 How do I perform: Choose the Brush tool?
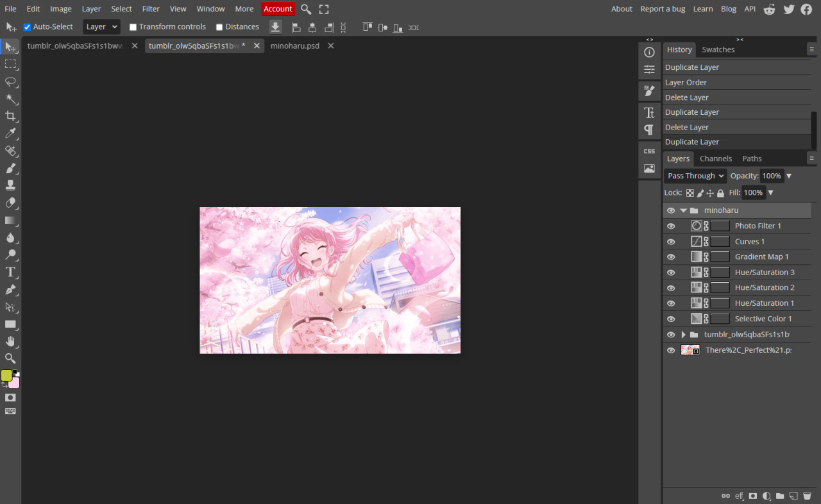11,168
